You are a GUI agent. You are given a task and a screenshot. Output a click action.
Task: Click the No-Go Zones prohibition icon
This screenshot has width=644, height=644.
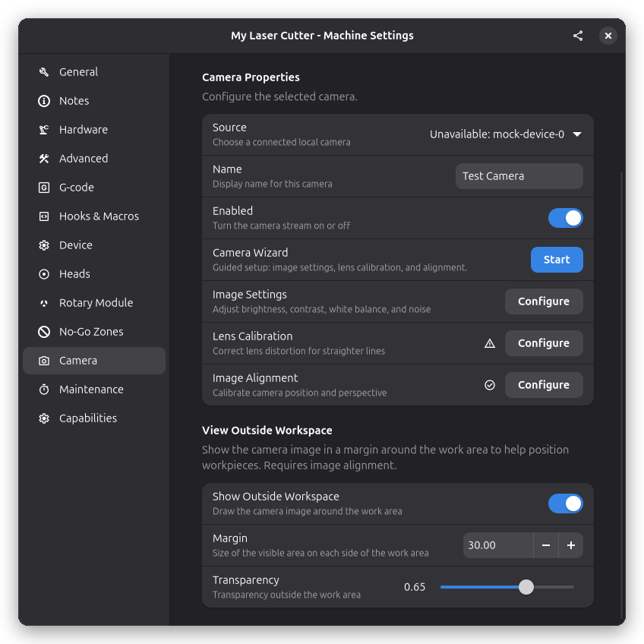pos(44,332)
